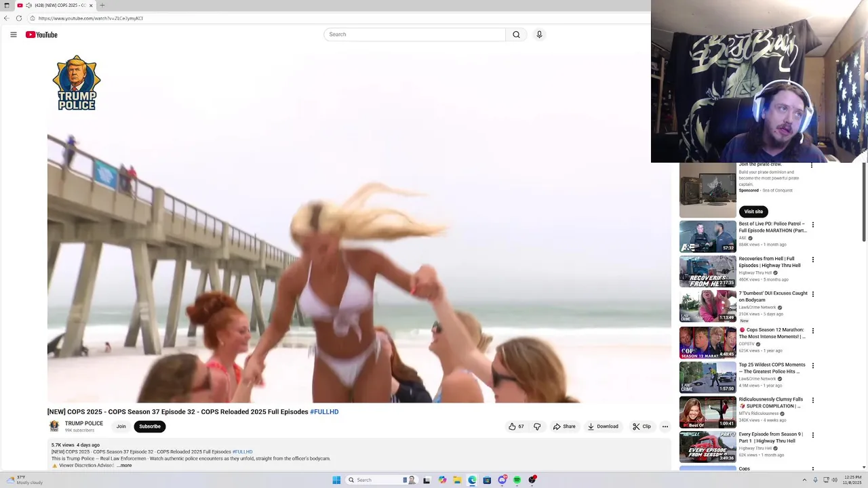The image size is (868, 488).
Task: Open Cops Season 12 Marathon thumbnail
Action: [708, 342]
